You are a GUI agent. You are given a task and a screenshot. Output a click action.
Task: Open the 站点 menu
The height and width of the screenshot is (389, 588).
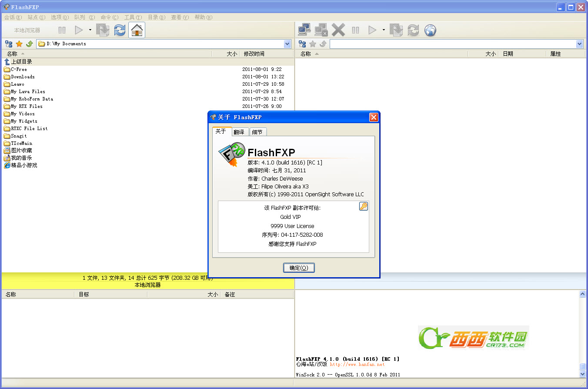coord(37,17)
